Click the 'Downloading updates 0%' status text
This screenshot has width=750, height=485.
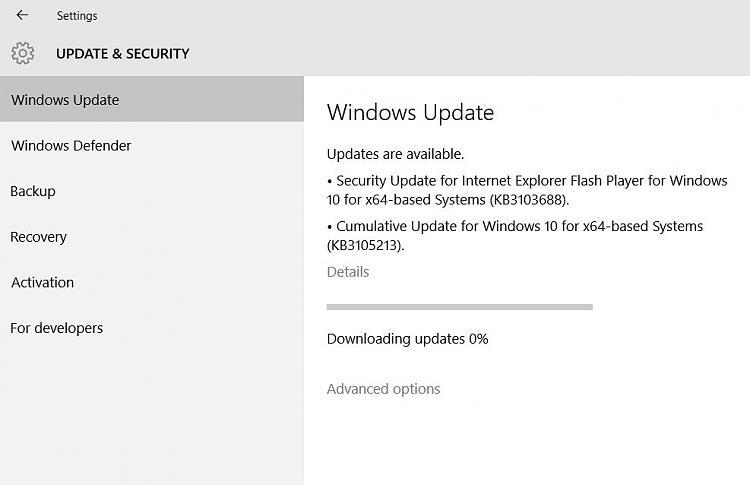click(407, 339)
